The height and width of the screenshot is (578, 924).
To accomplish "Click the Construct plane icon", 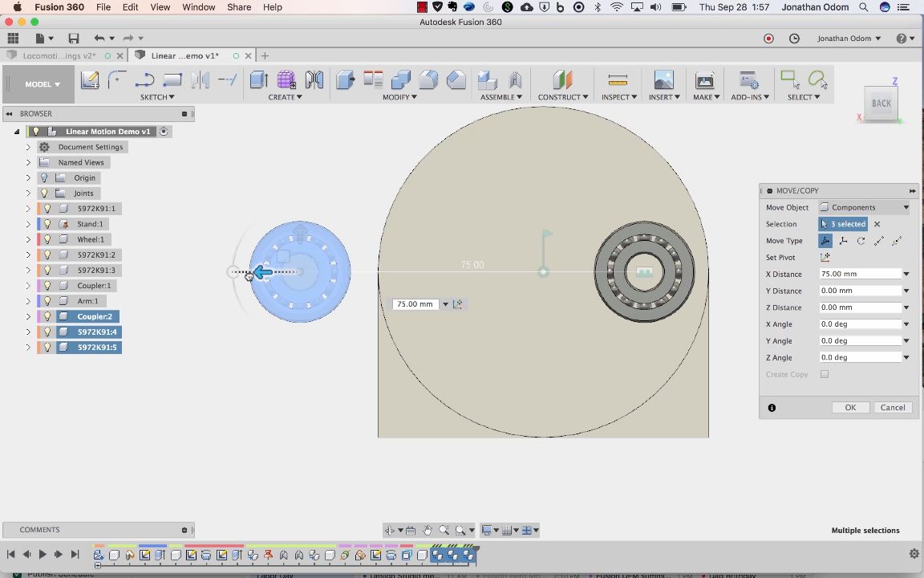I will 562,79.
